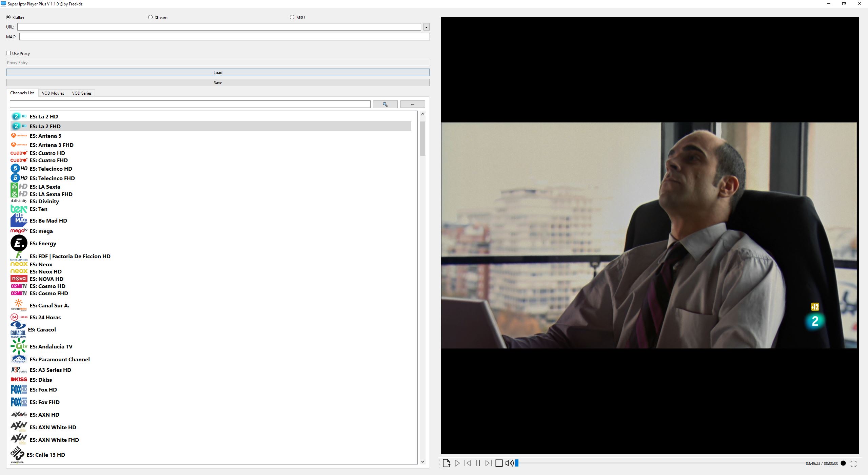Click the record dot icon in the player

coord(843,463)
